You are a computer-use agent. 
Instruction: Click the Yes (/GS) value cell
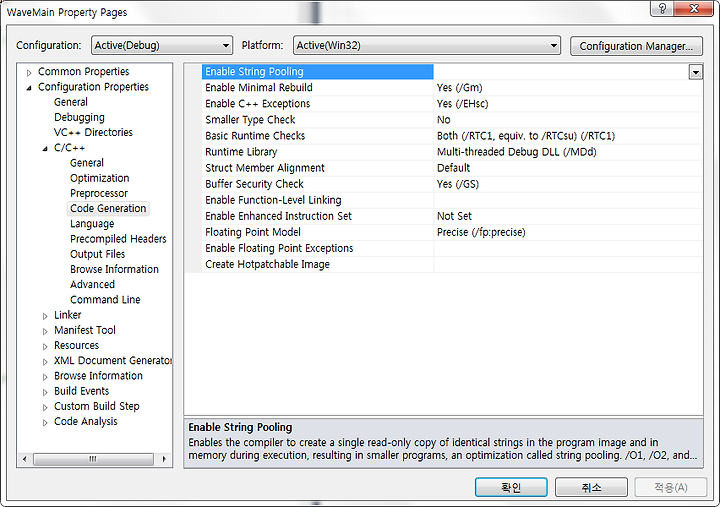point(568,184)
